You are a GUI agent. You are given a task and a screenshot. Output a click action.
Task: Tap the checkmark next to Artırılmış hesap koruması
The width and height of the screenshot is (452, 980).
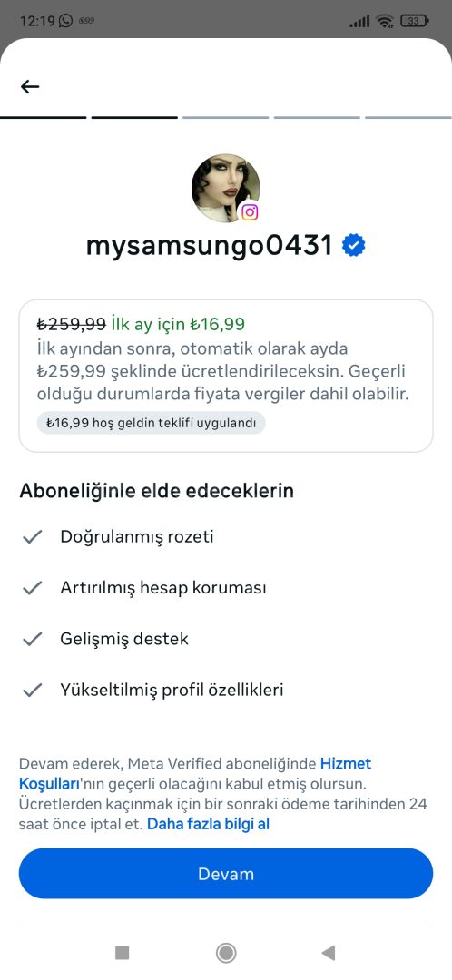(x=32, y=588)
